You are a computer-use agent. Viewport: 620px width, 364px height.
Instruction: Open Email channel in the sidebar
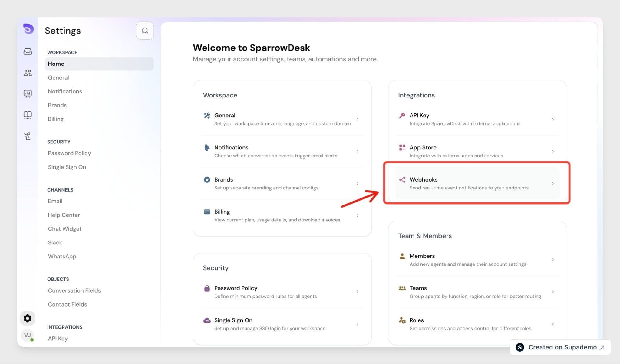point(55,201)
